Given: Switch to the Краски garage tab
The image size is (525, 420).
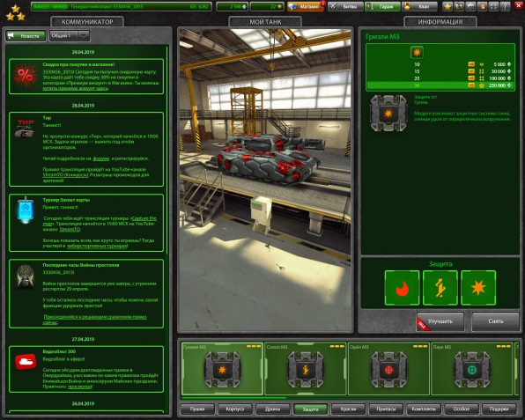Looking at the screenshot, I should point(348,409).
